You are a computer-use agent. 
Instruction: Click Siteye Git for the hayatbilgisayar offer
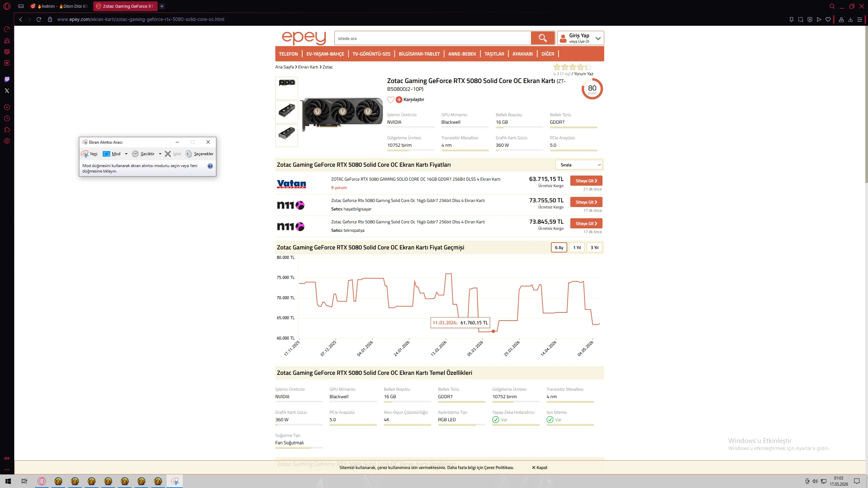coord(586,202)
